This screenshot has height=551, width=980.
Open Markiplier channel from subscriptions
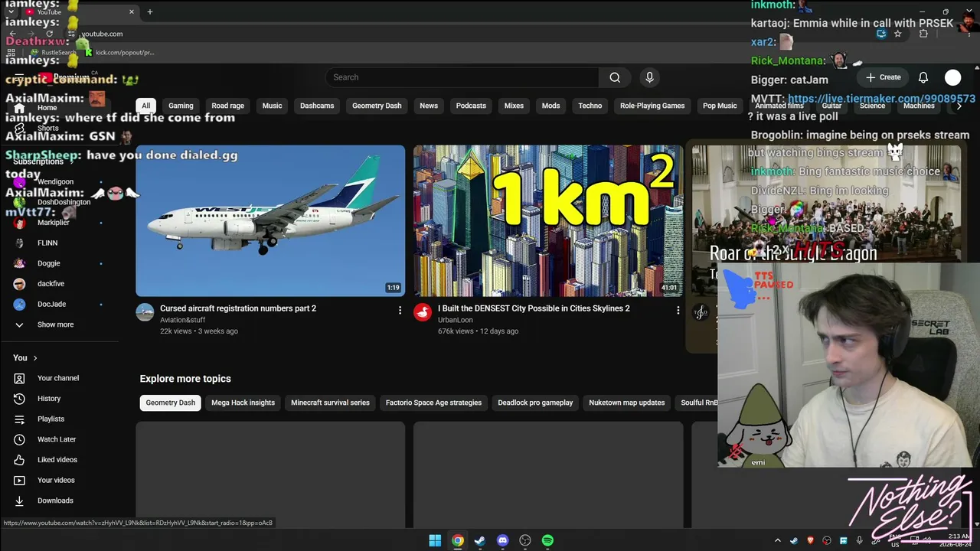57,223
